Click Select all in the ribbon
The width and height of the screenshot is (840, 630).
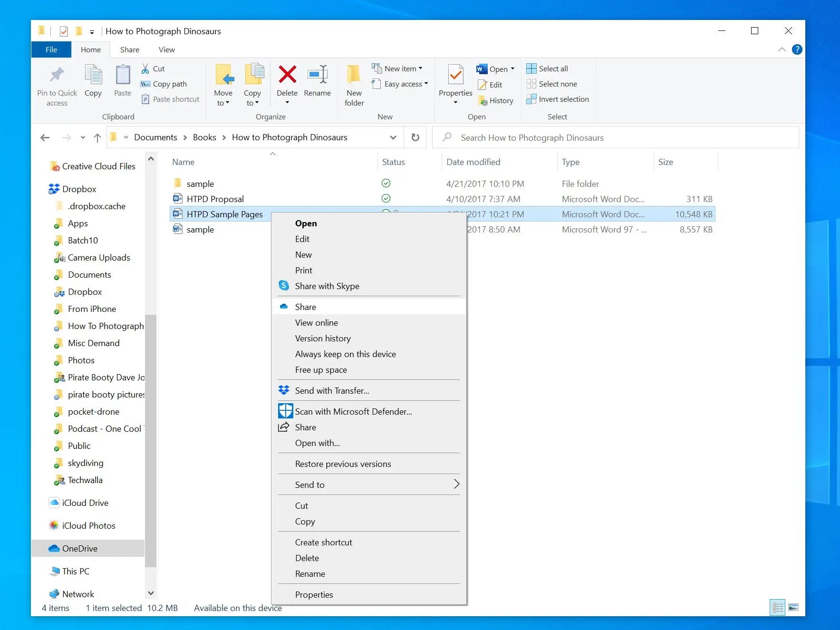point(547,68)
